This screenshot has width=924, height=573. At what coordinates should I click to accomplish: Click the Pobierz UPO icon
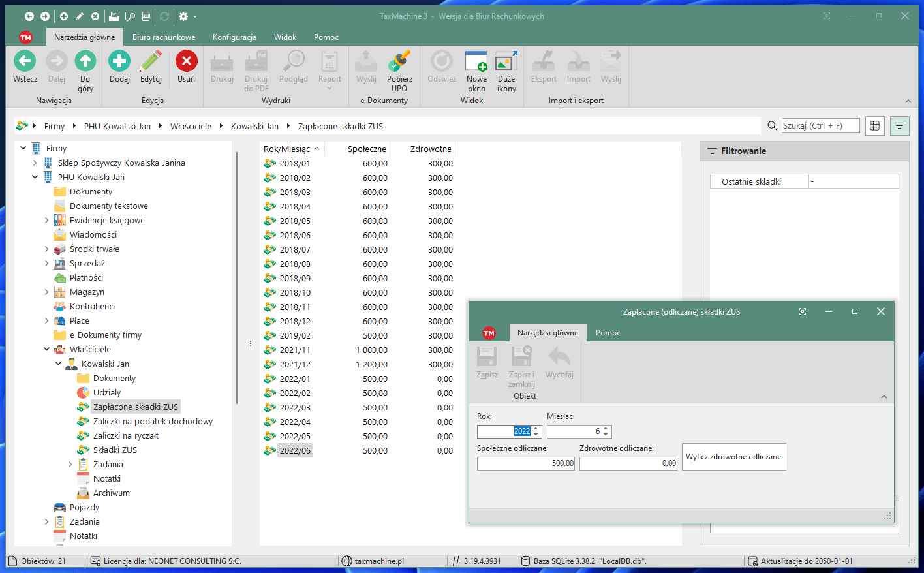[x=399, y=62]
